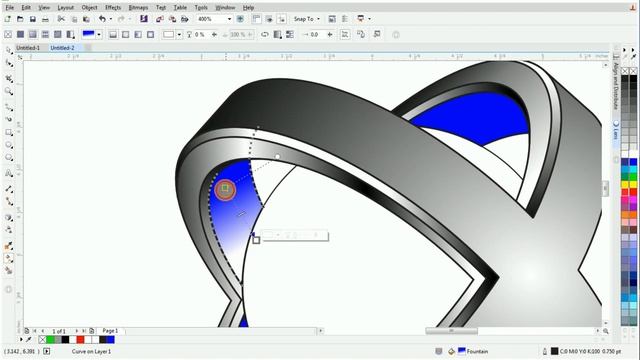Open the node color dropdown
This screenshot has width=640, height=360.
click(179, 35)
